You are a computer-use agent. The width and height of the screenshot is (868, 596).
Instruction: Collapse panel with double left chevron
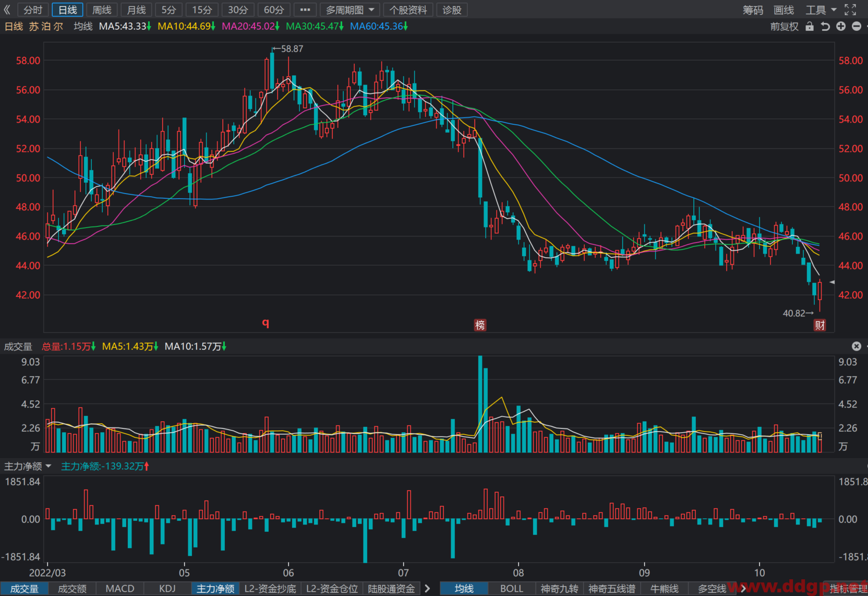pyautogui.click(x=7, y=9)
